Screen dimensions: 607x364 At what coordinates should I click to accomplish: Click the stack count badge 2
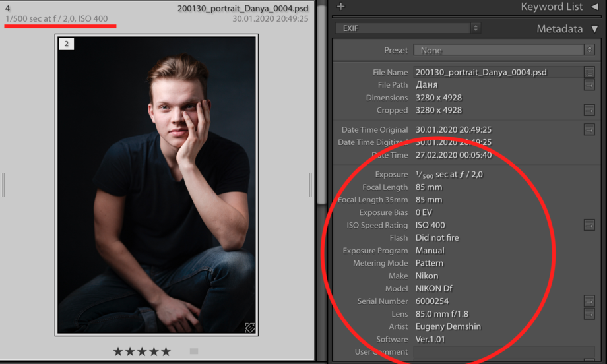(x=66, y=44)
